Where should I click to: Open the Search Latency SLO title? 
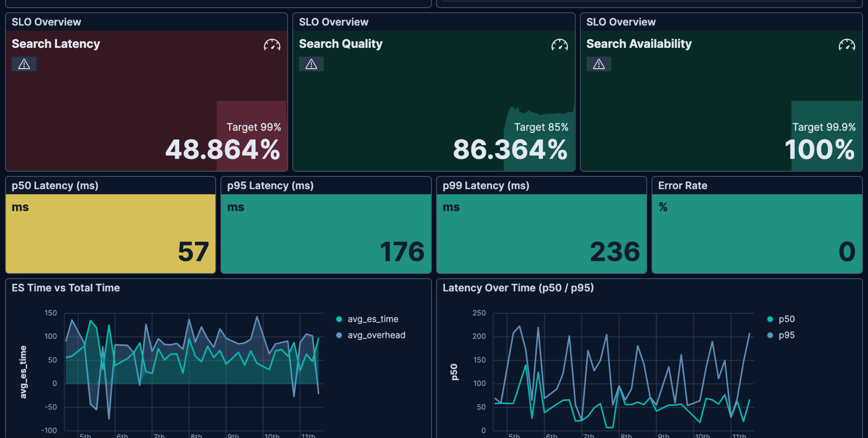[56, 44]
